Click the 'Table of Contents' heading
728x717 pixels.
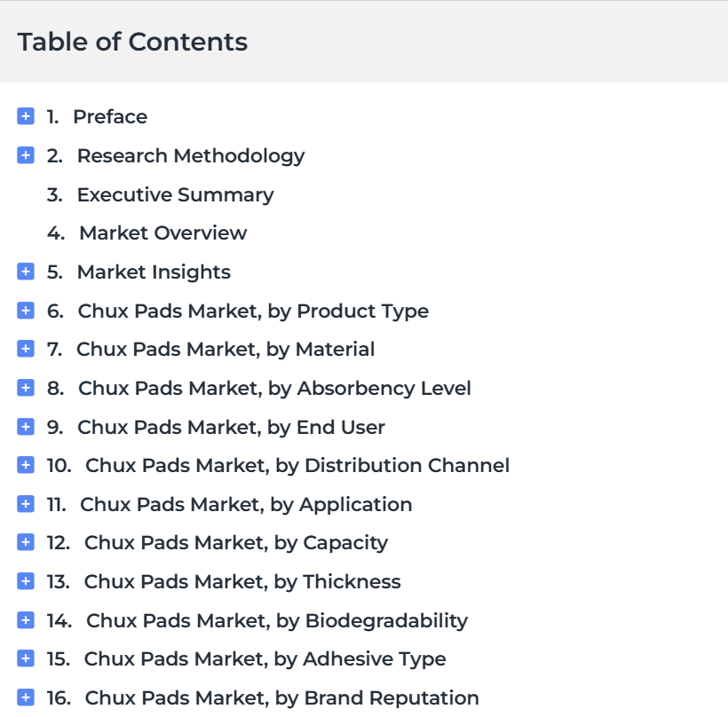point(133,42)
